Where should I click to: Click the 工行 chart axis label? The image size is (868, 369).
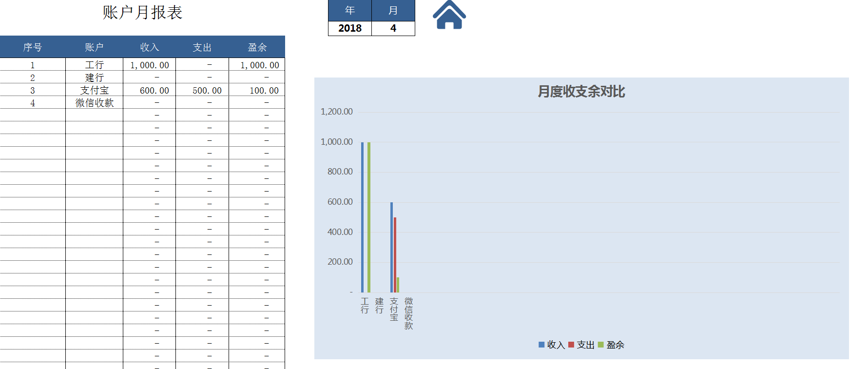point(365,306)
